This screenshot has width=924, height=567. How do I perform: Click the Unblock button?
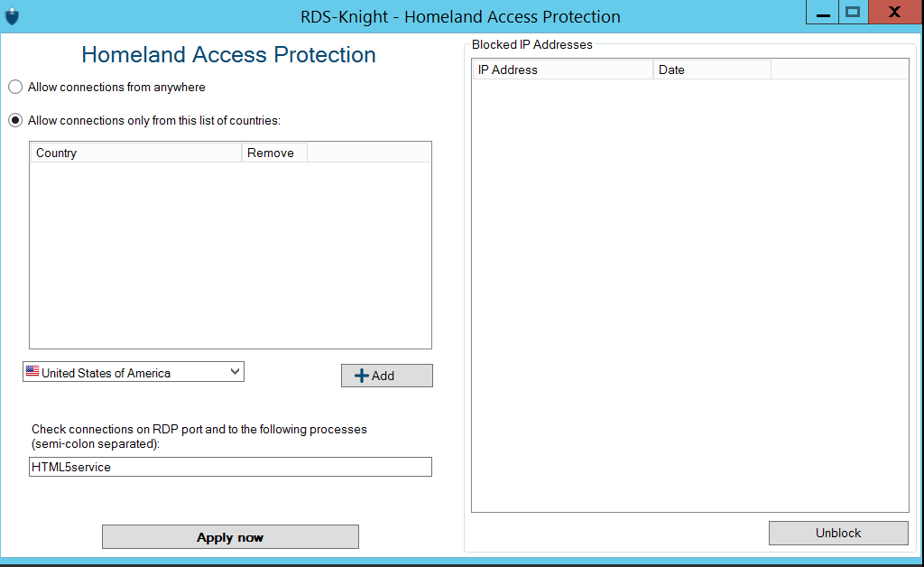coord(838,533)
